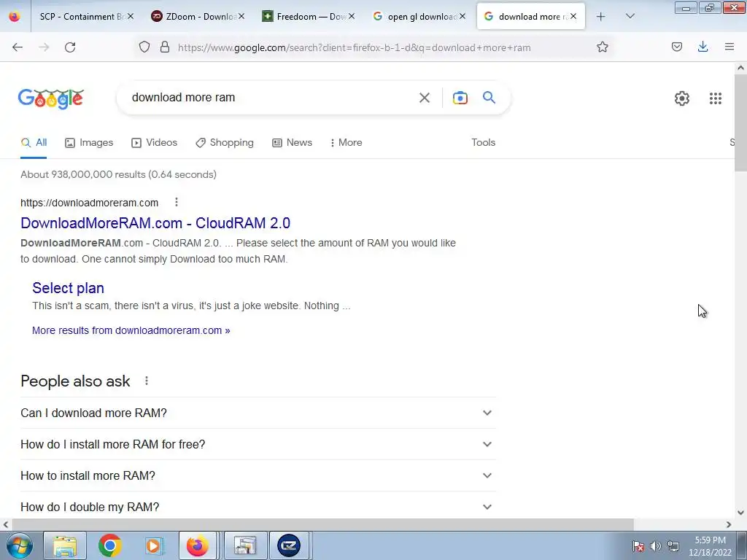Open Firefox application hamburger menu
The height and width of the screenshot is (560, 747).
(729, 47)
